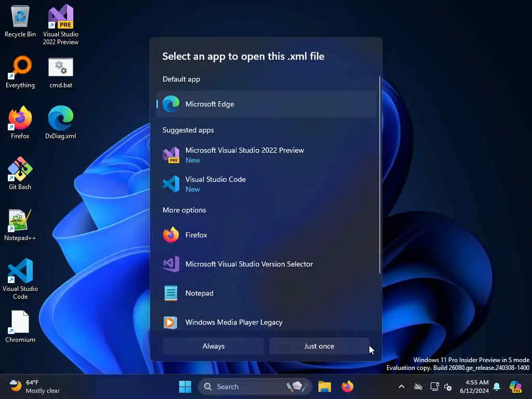Select Visual Studio 2022 Preview desktop shortcut

61,24
